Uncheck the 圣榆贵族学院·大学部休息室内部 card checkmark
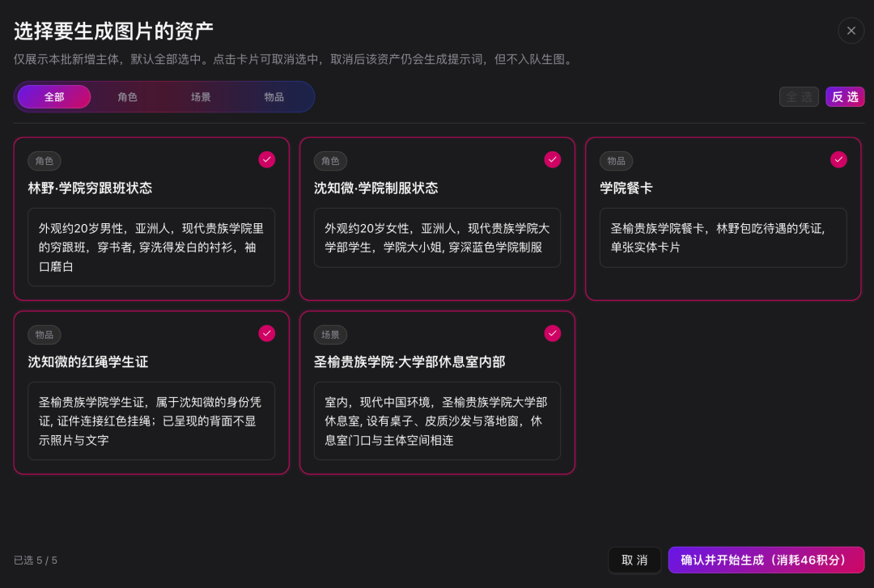874x588 pixels. click(x=553, y=334)
